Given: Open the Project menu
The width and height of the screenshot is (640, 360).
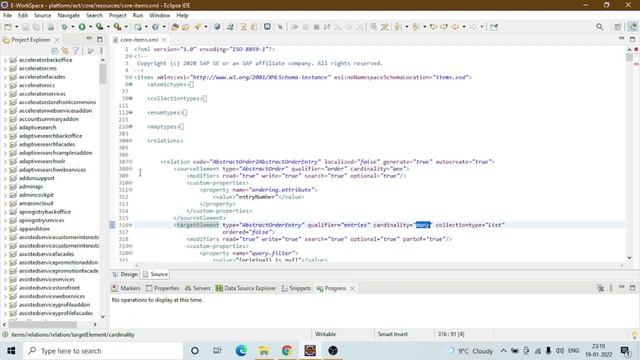Looking at the screenshot, I should coord(118,15).
